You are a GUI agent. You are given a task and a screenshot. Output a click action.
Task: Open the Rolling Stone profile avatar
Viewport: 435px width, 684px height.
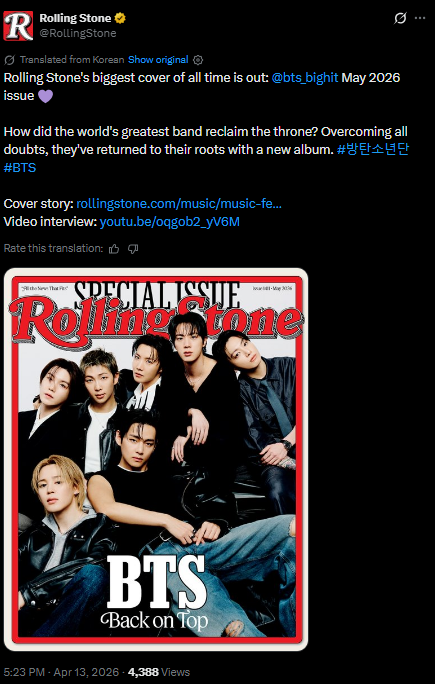[18, 26]
